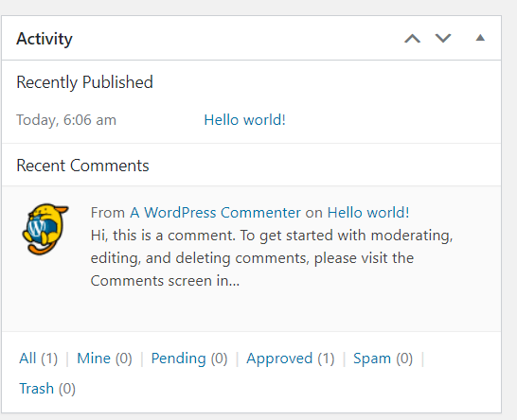View Approved (1) comments
This screenshot has width=517, height=420.
pyautogui.click(x=290, y=359)
